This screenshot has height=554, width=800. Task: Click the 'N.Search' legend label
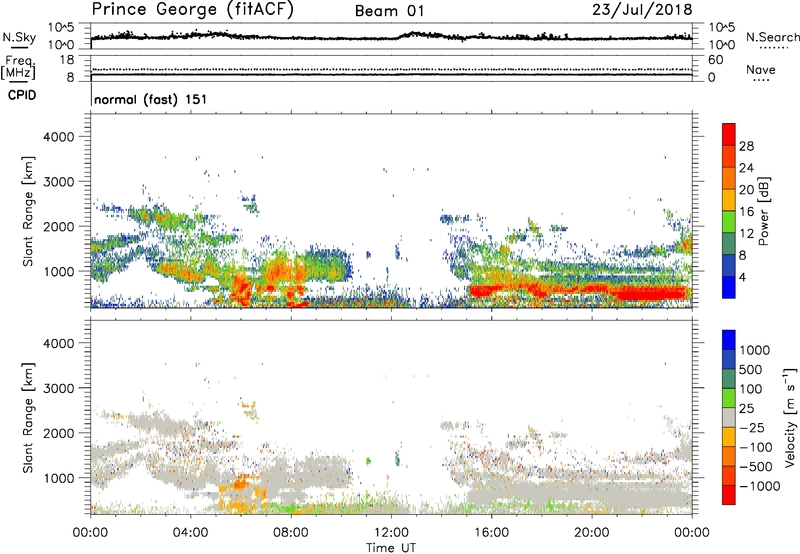(x=772, y=37)
